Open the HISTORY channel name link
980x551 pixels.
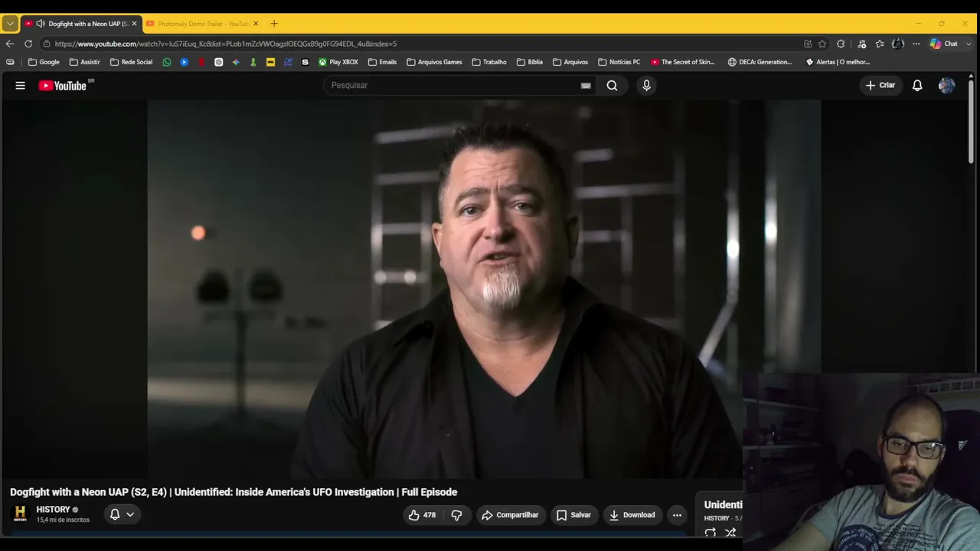click(53, 510)
